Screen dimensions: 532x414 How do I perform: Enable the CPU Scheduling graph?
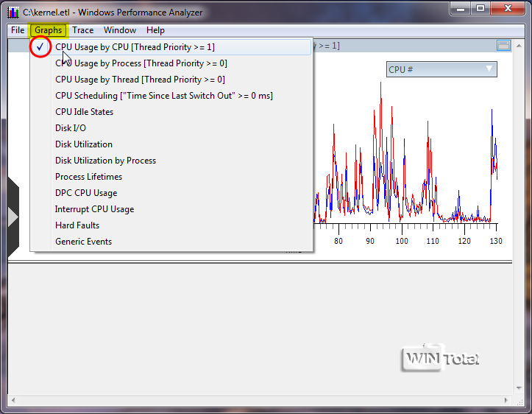(x=171, y=96)
